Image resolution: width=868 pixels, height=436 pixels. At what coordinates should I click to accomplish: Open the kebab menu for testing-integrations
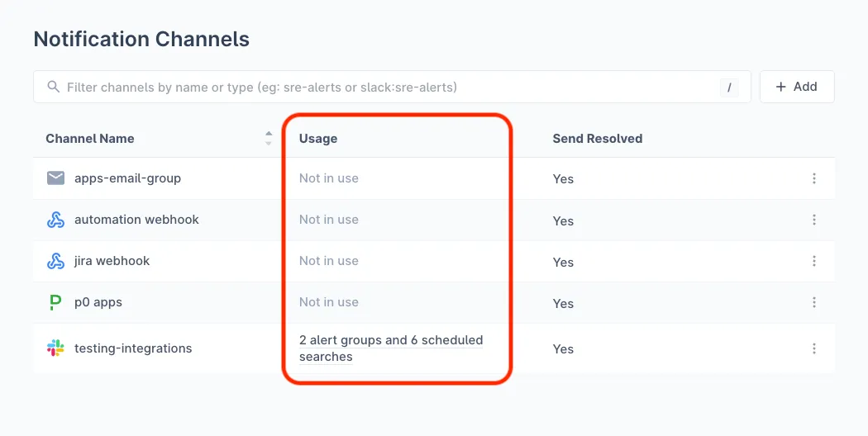pos(814,348)
